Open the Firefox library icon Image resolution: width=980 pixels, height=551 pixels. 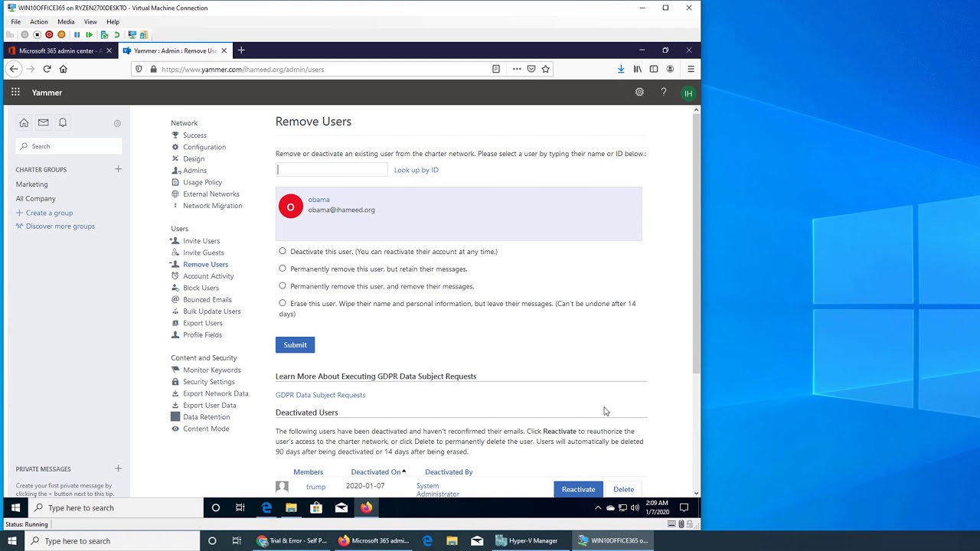[x=637, y=69]
